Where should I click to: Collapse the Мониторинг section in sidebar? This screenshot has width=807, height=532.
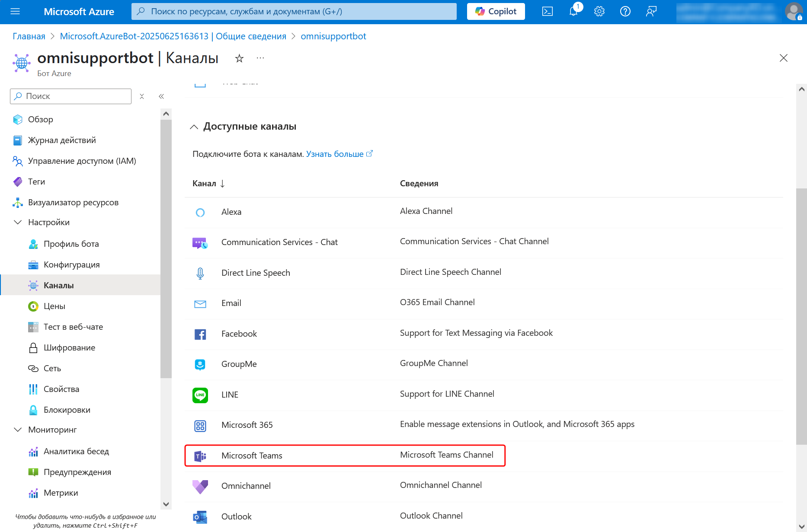tap(18, 430)
